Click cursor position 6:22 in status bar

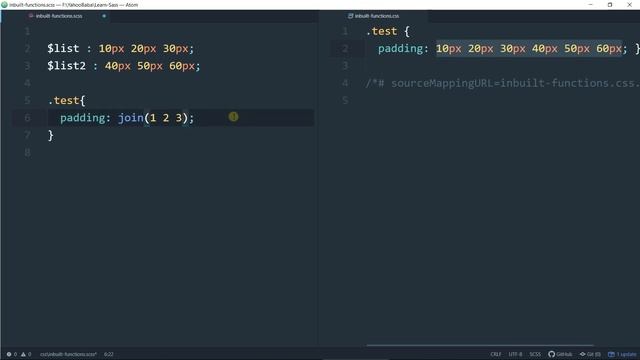coord(109,354)
